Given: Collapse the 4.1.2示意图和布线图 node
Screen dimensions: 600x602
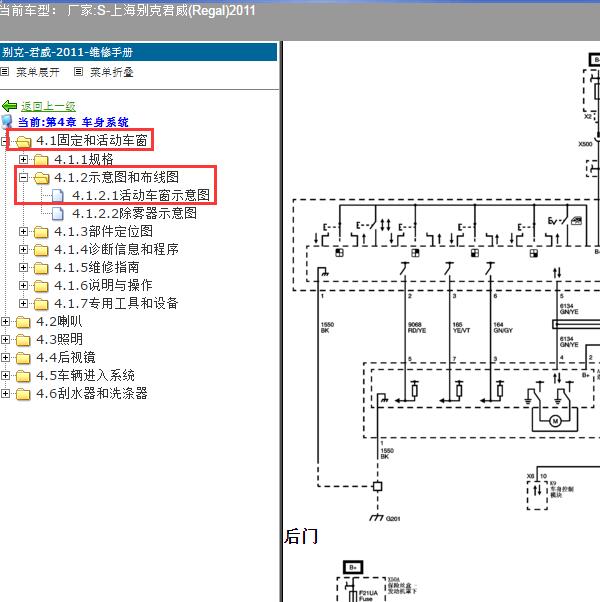Looking at the screenshot, I should click(x=23, y=177).
